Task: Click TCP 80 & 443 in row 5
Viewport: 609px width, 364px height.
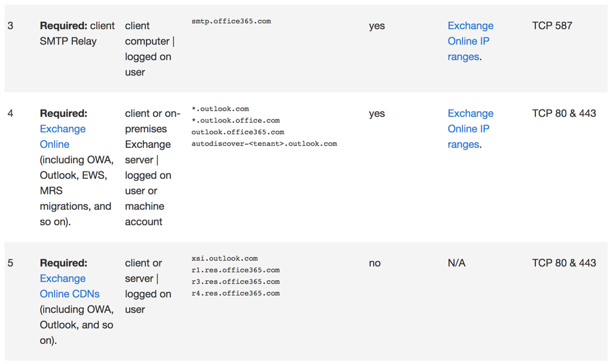Action: (x=564, y=263)
